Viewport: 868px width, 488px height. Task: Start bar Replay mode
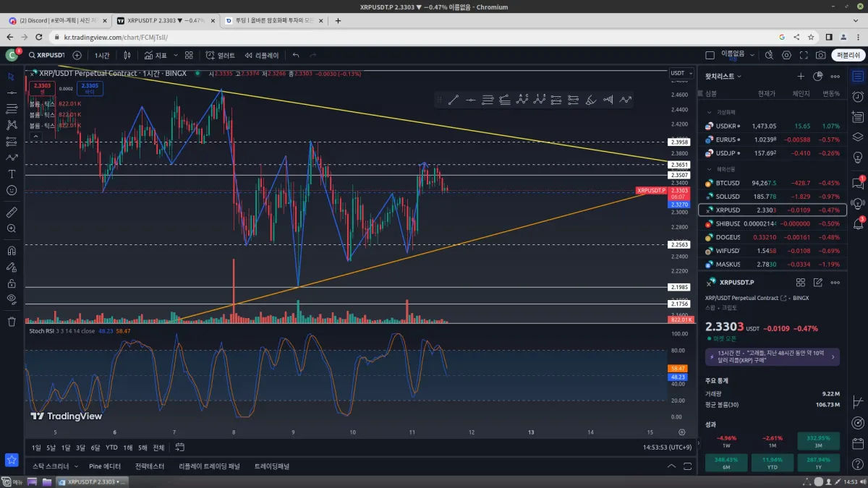[x=261, y=55]
